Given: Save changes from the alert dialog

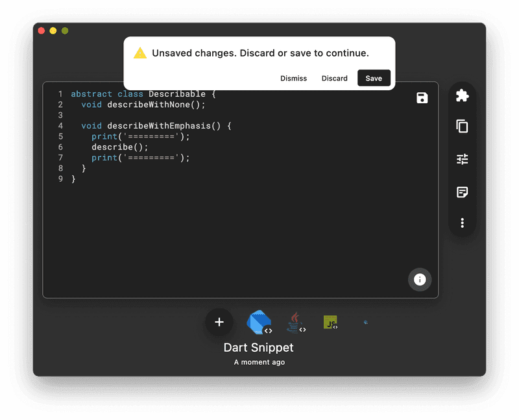Looking at the screenshot, I should click(x=374, y=78).
